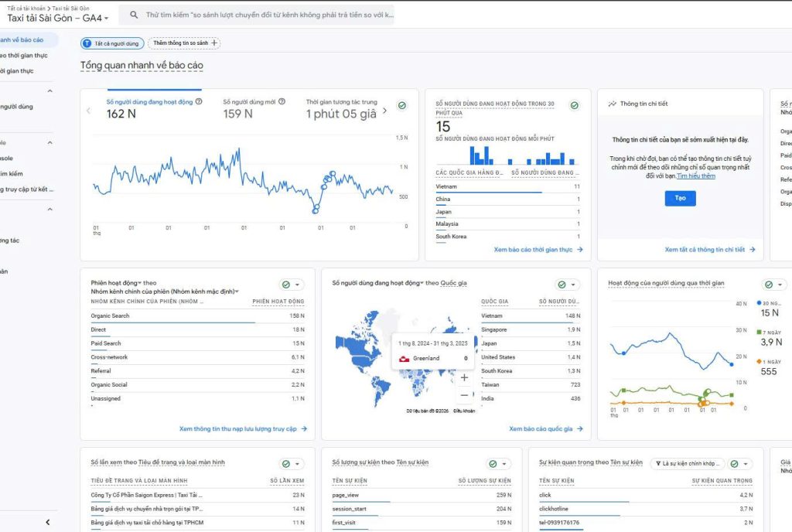Collapse the left sidebar with bottom chevron
The height and width of the screenshot is (532, 792).
coord(48,523)
